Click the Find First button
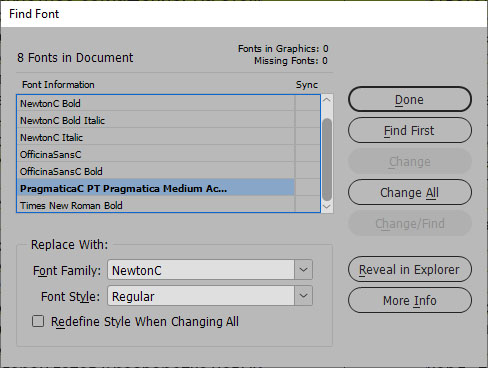The width and height of the screenshot is (488, 368). (410, 130)
